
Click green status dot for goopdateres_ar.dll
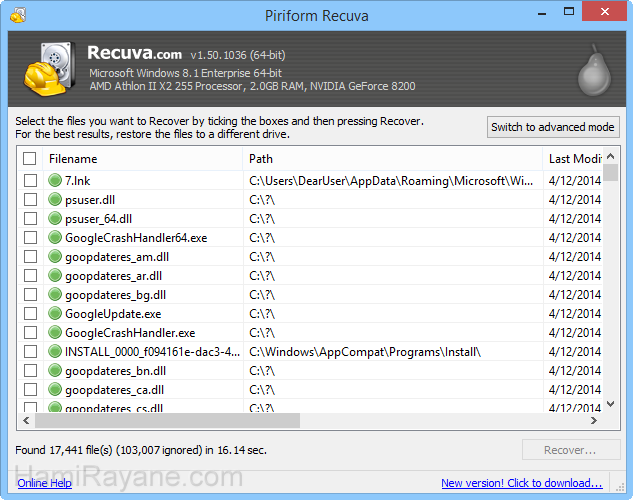(x=54, y=275)
